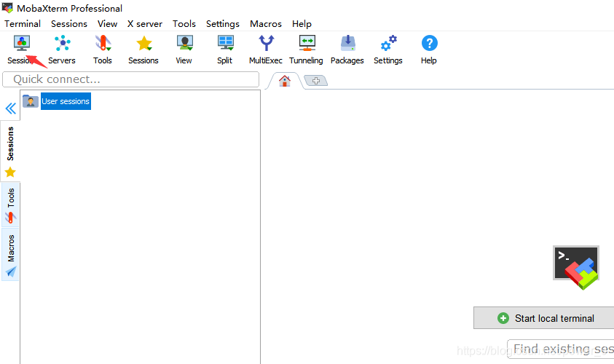The image size is (614, 364).
Task: Open the Servers toolbar icon
Action: (x=62, y=43)
